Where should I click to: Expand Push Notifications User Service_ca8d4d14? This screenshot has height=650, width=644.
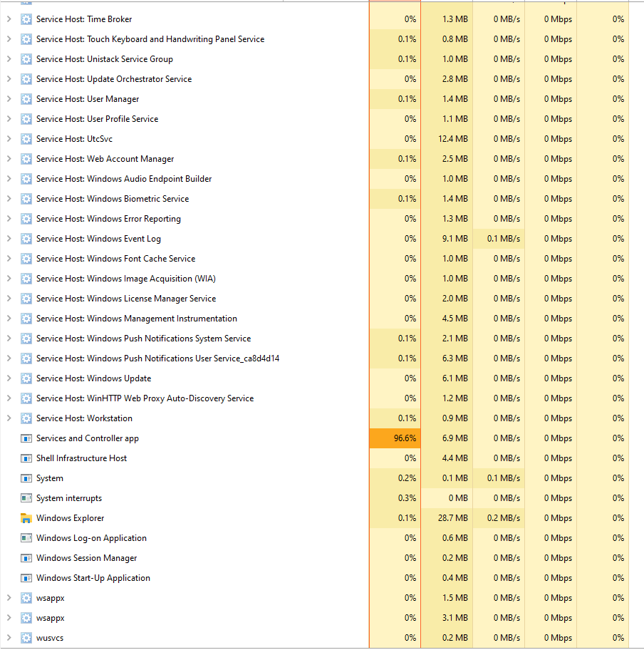9,358
